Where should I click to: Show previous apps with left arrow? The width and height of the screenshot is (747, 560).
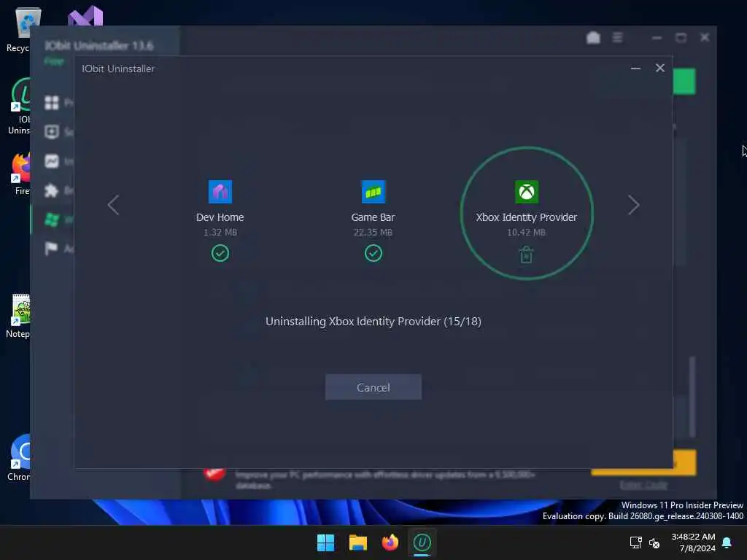pyautogui.click(x=113, y=205)
